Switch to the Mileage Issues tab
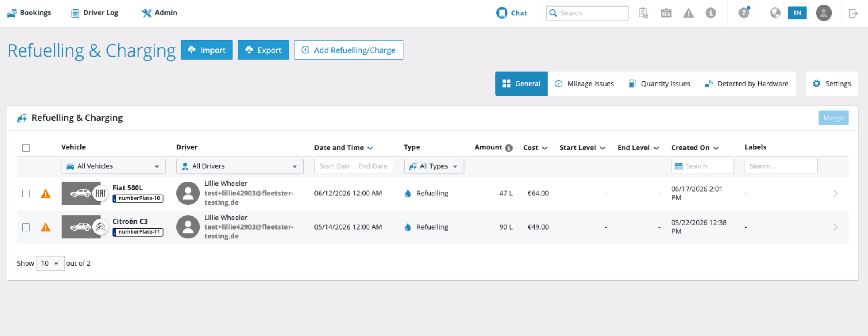Image resolution: width=868 pixels, height=336 pixels. tap(584, 84)
